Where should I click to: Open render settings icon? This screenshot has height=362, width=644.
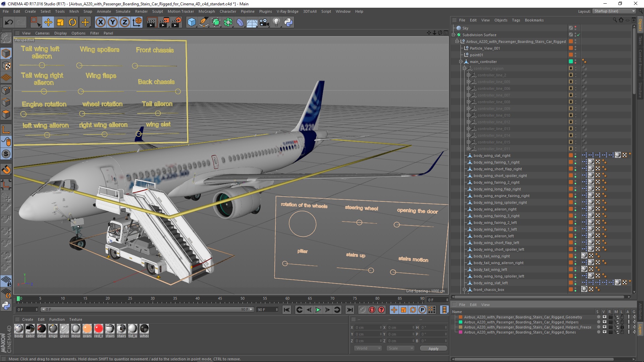point(176,22)
